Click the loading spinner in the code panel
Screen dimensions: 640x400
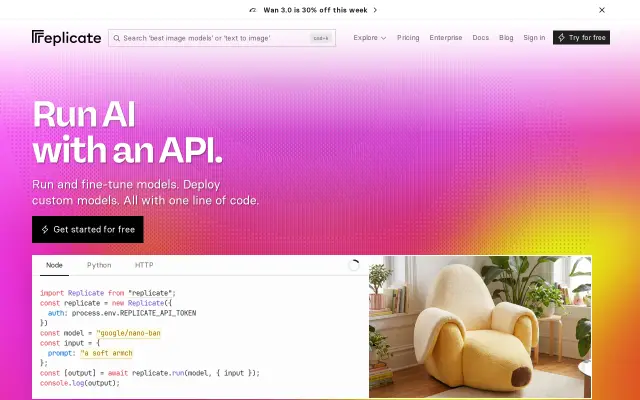pos(354,265)
